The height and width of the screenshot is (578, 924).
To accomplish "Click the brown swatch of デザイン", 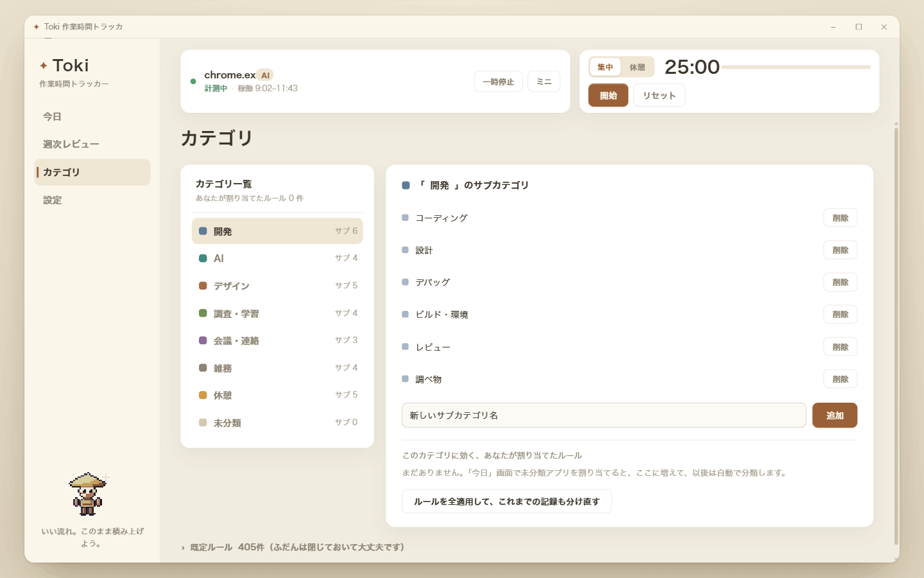I will tap(203, 286).
